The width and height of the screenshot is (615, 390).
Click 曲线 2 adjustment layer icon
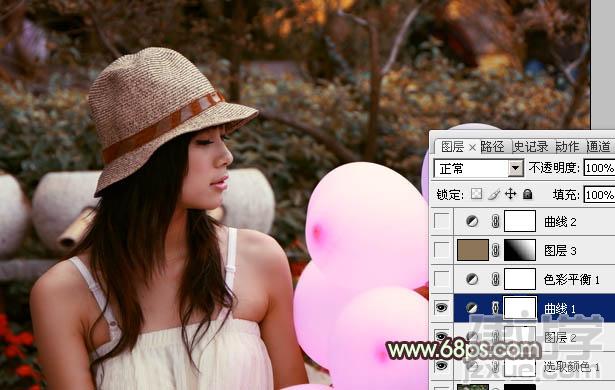click(472, 222)
